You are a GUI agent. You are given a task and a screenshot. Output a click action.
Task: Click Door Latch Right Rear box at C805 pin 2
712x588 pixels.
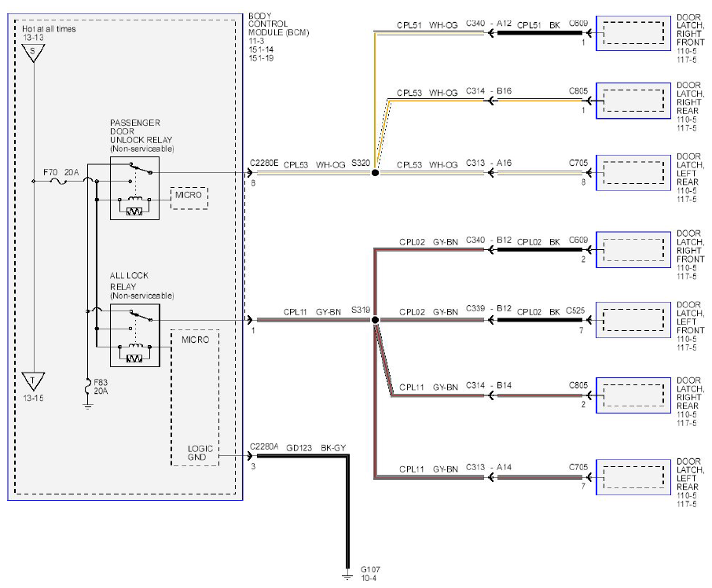coord(633,395)
